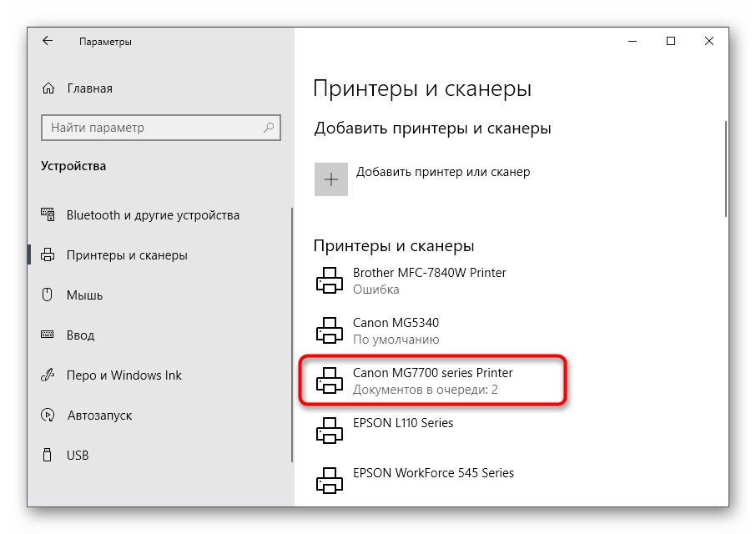This screenshot has height=534, width=756.
Task: Open the Canon MG7700 series Printer entry
Action: coord(434,380)
